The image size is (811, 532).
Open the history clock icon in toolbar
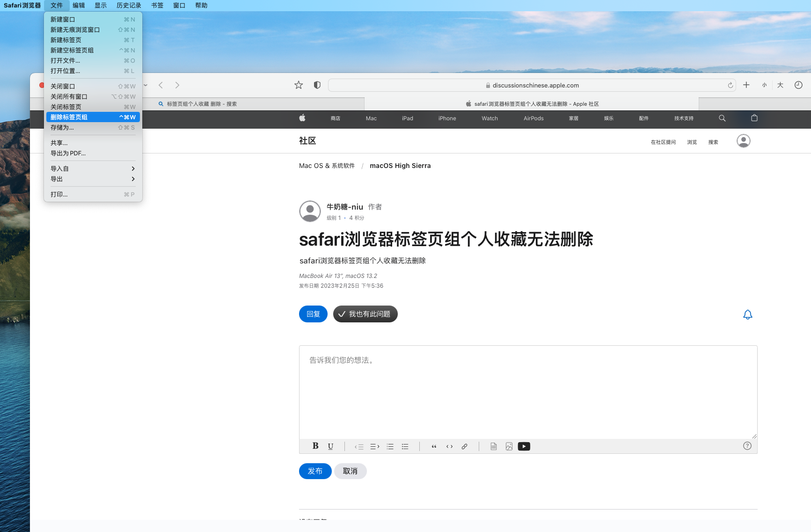pos(798,85)
